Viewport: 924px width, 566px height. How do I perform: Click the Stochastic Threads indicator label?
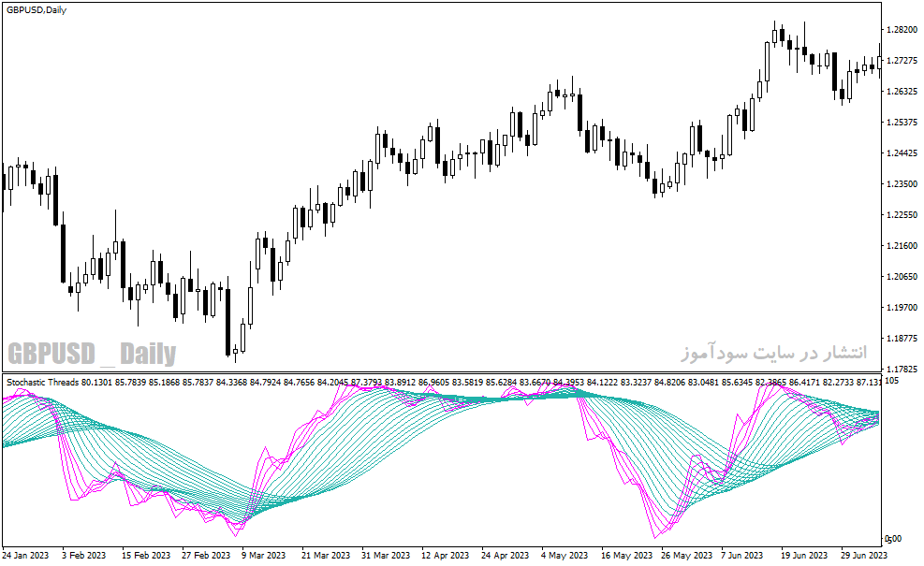click(x=42, y=383)
